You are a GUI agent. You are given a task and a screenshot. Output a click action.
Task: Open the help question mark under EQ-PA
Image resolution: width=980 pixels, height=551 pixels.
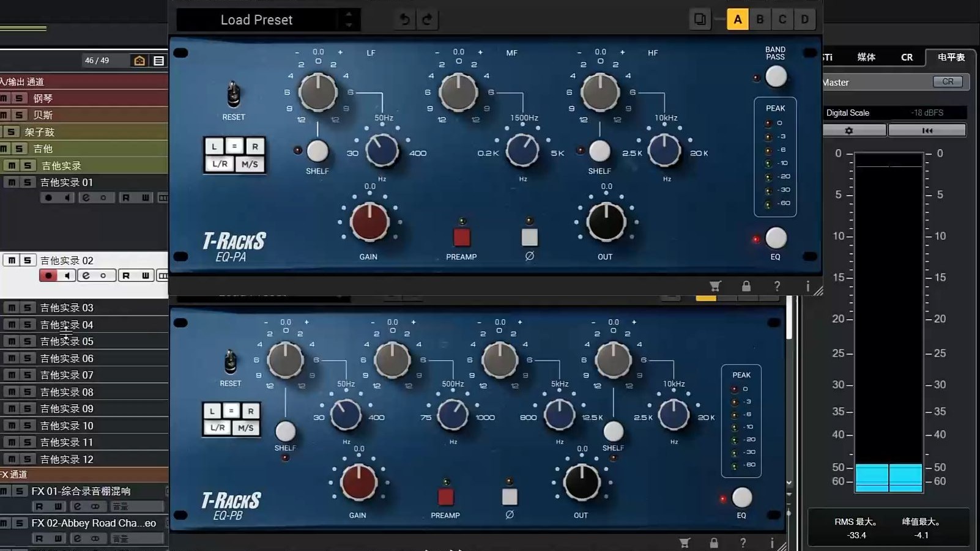(x=777, y=286)
